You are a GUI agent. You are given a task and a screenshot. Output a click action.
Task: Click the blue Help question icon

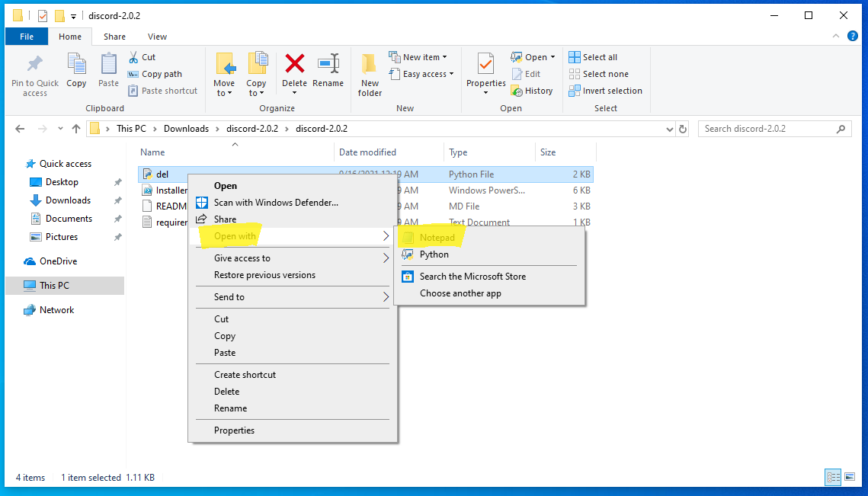coord(853,36)
